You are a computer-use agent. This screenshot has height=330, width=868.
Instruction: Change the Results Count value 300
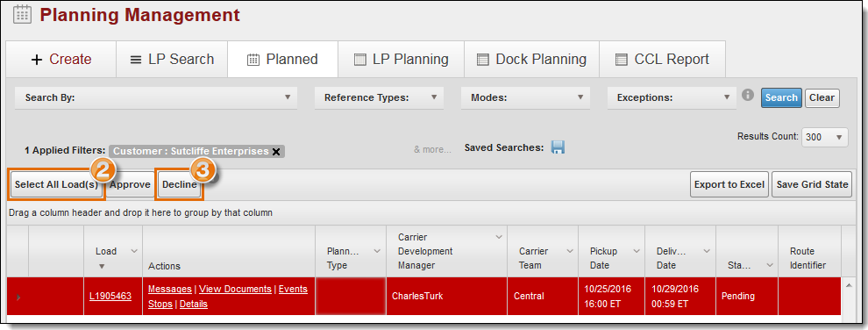[825, 137]
